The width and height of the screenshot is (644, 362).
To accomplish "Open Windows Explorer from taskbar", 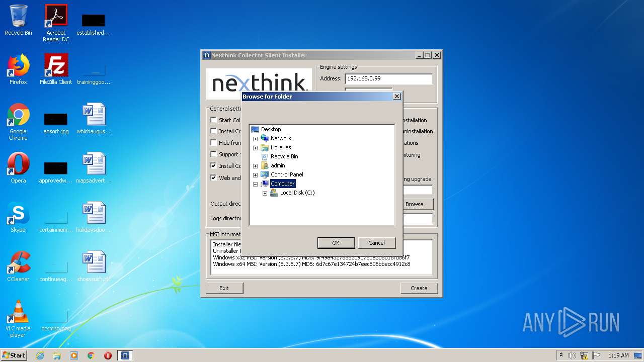I will pos(57,355).
